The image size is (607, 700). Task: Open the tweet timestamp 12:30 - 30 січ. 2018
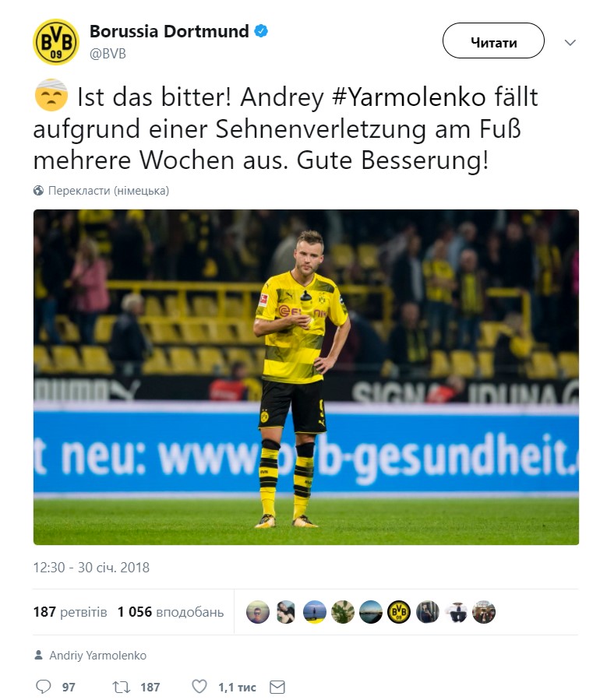tap(91, 568)
